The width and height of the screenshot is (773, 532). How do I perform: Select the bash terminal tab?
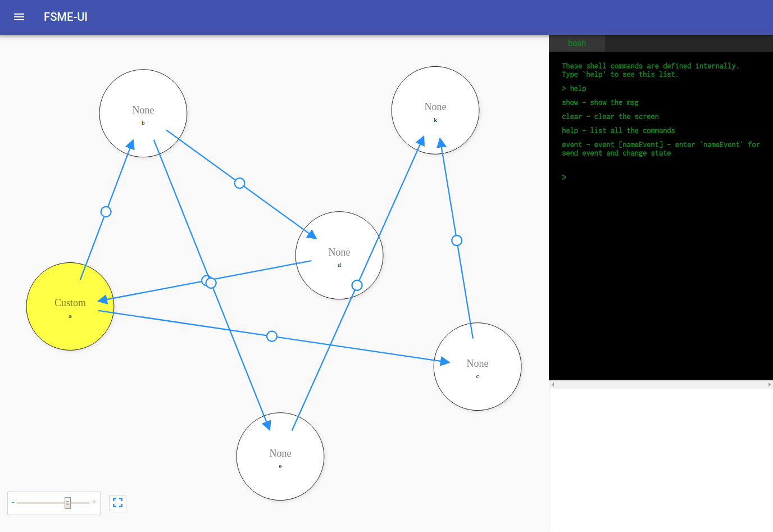pos(577,43)
